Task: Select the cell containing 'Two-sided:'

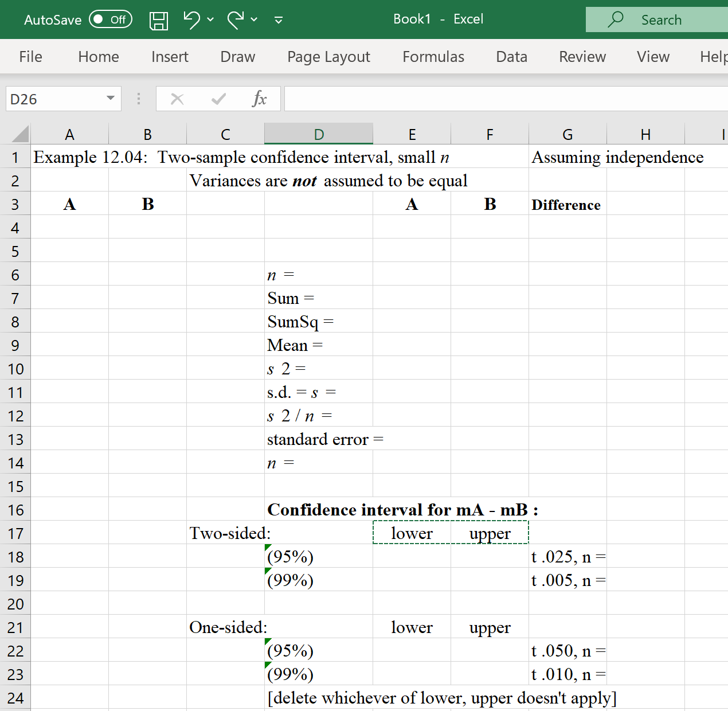Action: (x=225, y=533)
